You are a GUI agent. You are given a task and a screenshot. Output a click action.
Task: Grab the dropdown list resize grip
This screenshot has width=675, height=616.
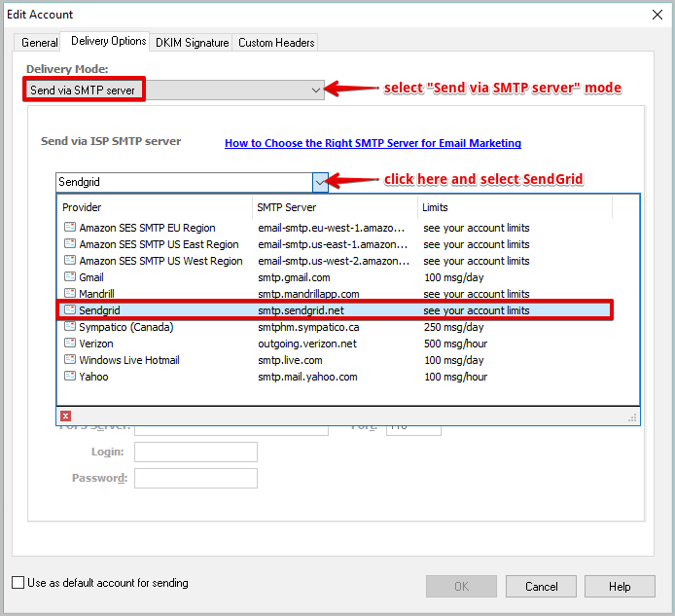(x=632, y=417)
